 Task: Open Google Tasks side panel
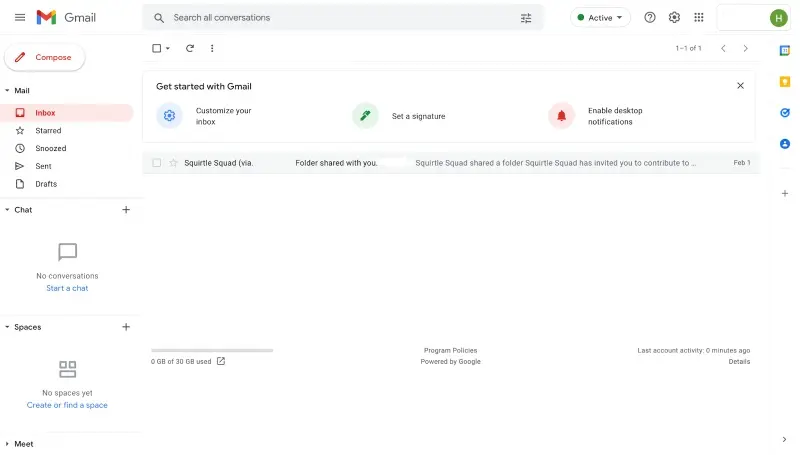pyautogui.click(x=785, y=113)
